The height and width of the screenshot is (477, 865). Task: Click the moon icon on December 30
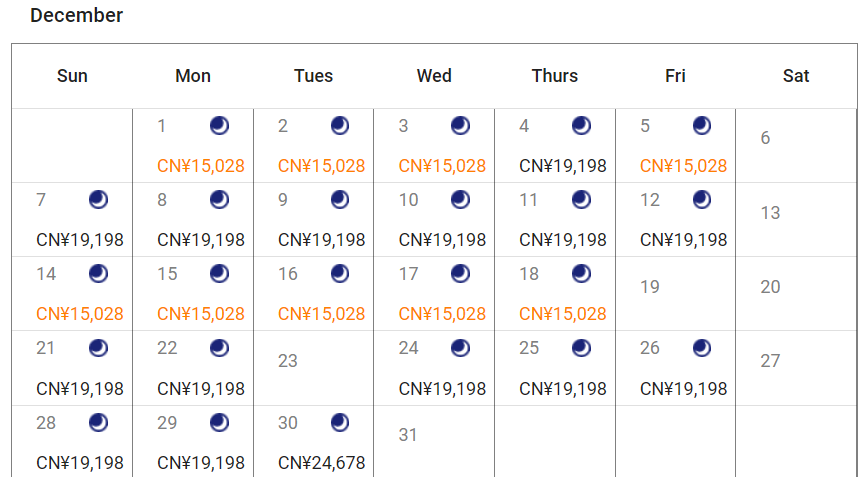click(x=340, y=423)
